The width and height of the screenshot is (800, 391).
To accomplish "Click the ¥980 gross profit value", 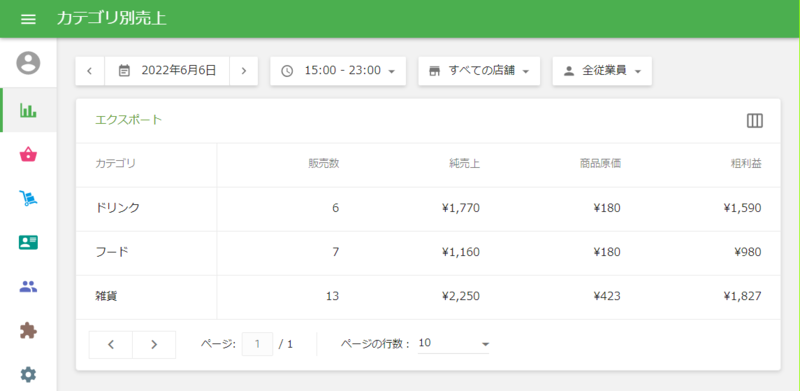I will [x=747, y=252].
